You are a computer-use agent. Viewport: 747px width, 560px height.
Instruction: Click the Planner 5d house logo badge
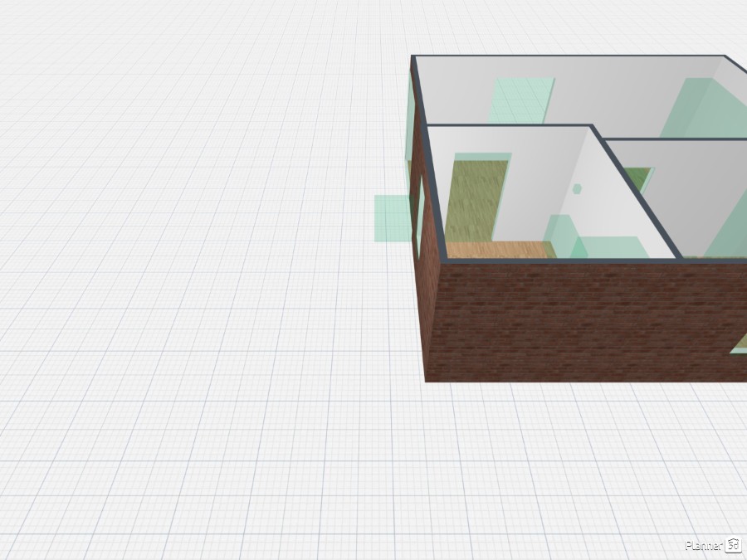[x=734, y=545]
